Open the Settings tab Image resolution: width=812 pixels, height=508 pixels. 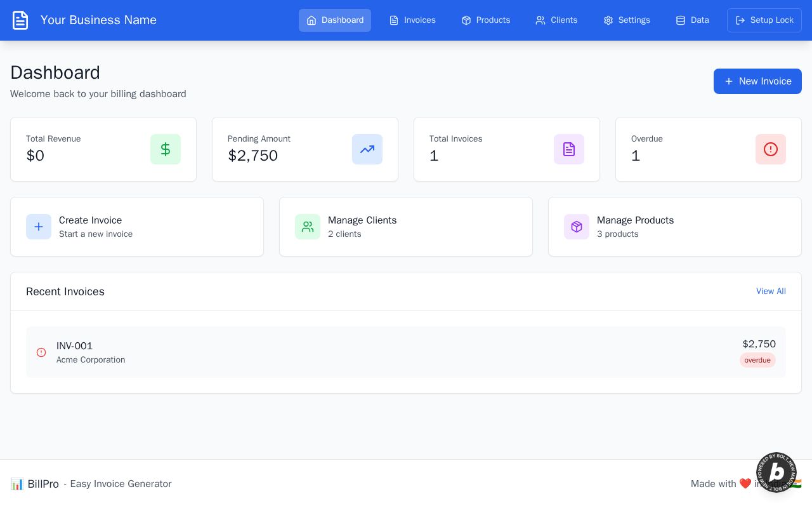pyautogui.click(x=627, y=20)
